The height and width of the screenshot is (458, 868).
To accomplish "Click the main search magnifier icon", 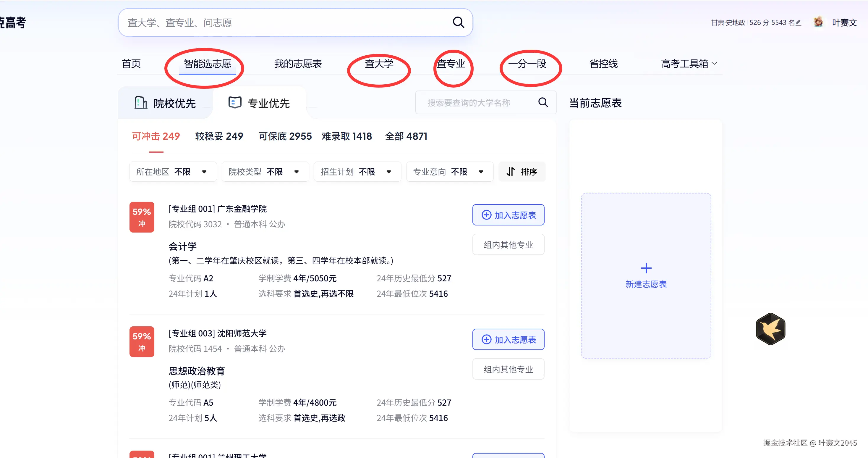I will 458,22.
